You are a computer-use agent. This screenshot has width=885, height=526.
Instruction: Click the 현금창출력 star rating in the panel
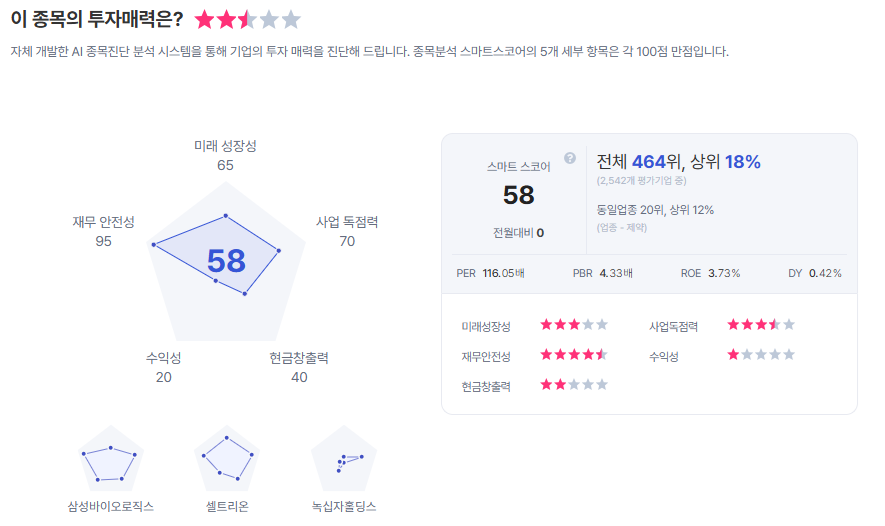point(574,385)
